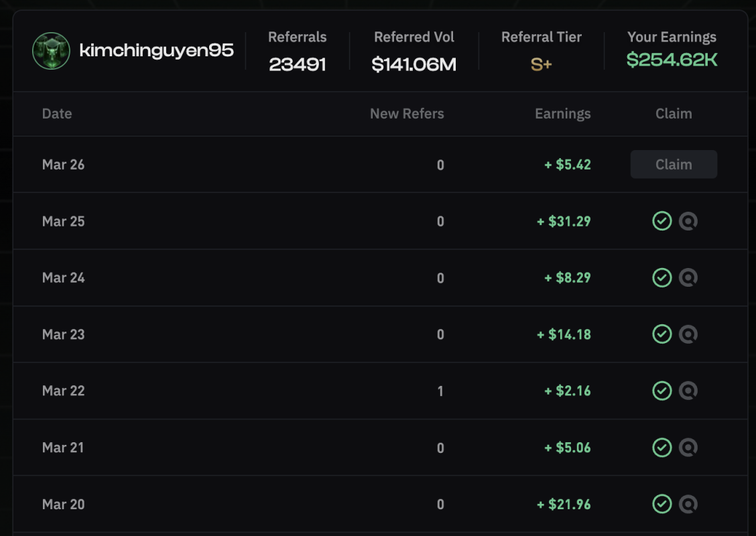Image resolution: width=756 pixels, height=536 pixels.
Task: Click the + $14.18 earnings value
Action: coord(564,334)
